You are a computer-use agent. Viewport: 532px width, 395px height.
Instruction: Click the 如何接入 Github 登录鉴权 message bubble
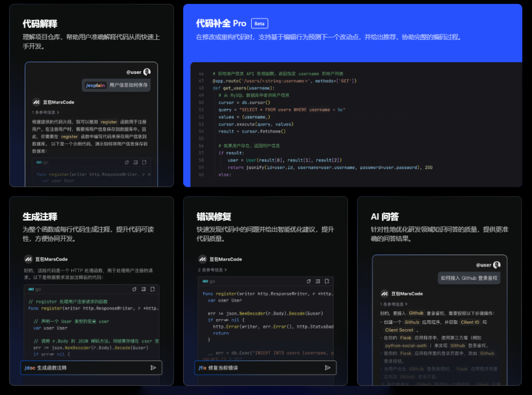469,278
